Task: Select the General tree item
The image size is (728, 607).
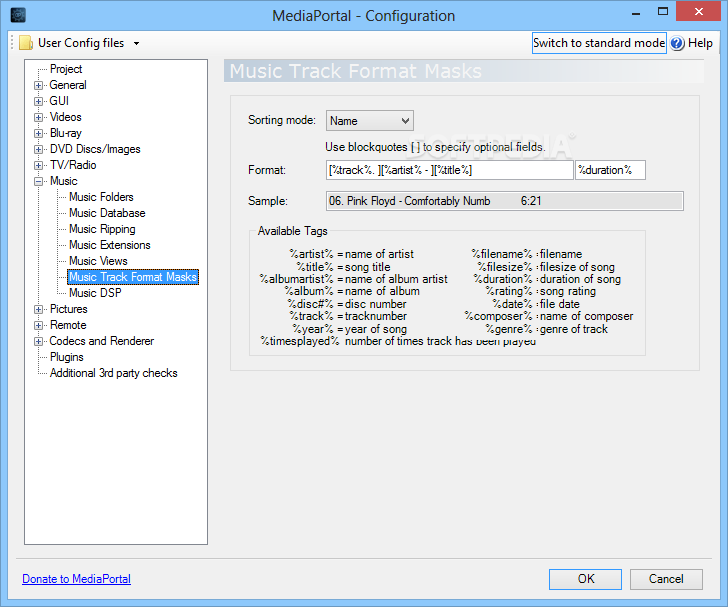Action: pos(68,85)
